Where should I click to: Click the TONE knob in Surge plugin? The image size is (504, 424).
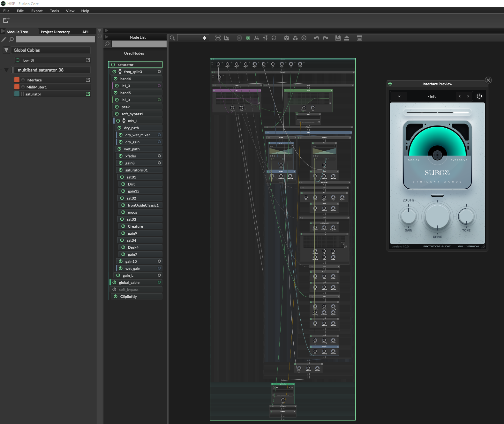[x=466, y=216]
